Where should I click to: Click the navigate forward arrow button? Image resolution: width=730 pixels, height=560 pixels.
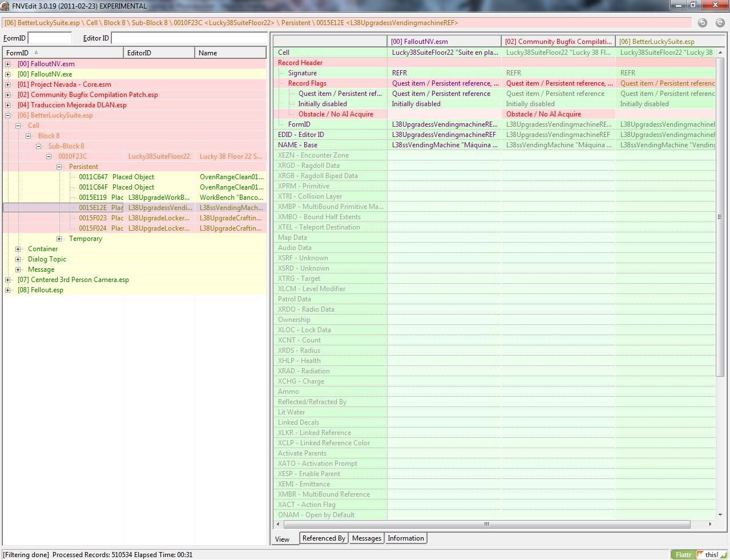coord(720,23)
